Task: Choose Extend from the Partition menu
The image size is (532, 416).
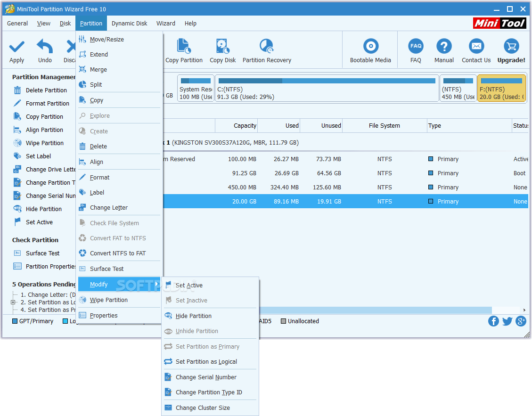Action: coord(119,55)
